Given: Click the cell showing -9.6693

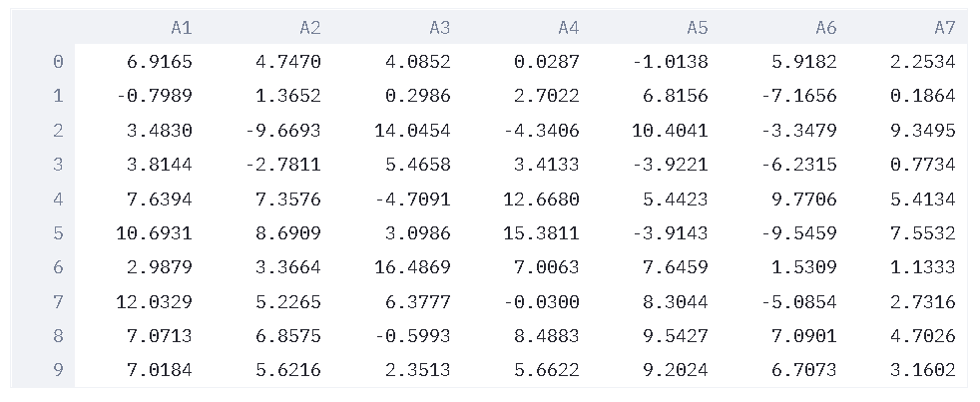Looking at the screenshot, I should point(287,131).
